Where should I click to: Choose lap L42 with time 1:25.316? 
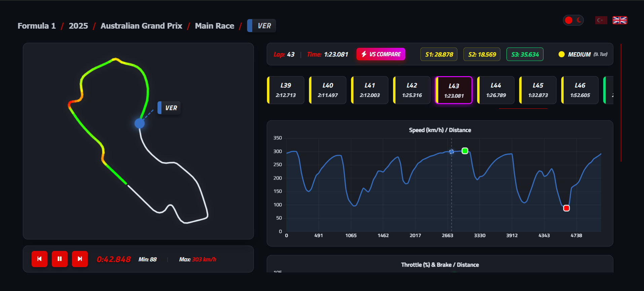pyautogui.click(x=412, y=90)
